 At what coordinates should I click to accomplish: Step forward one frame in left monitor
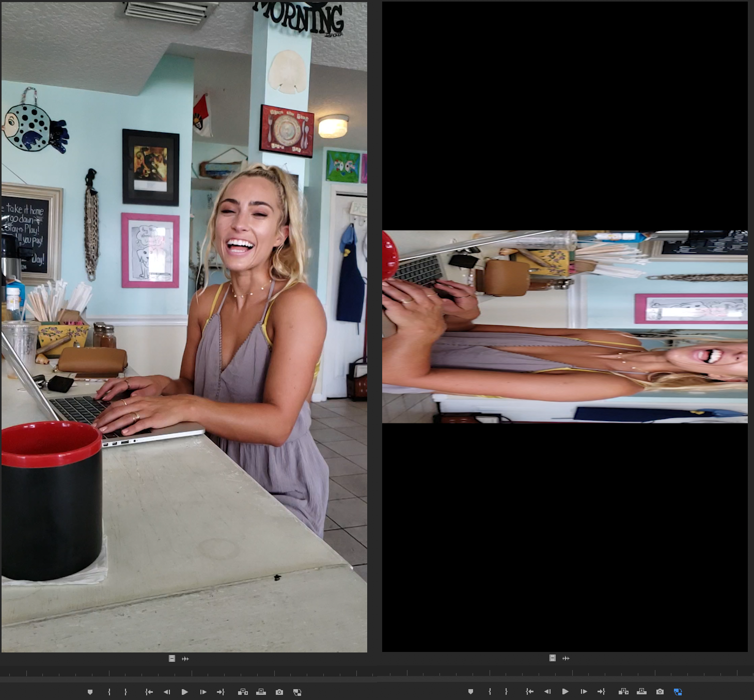(x=203, y=692)
